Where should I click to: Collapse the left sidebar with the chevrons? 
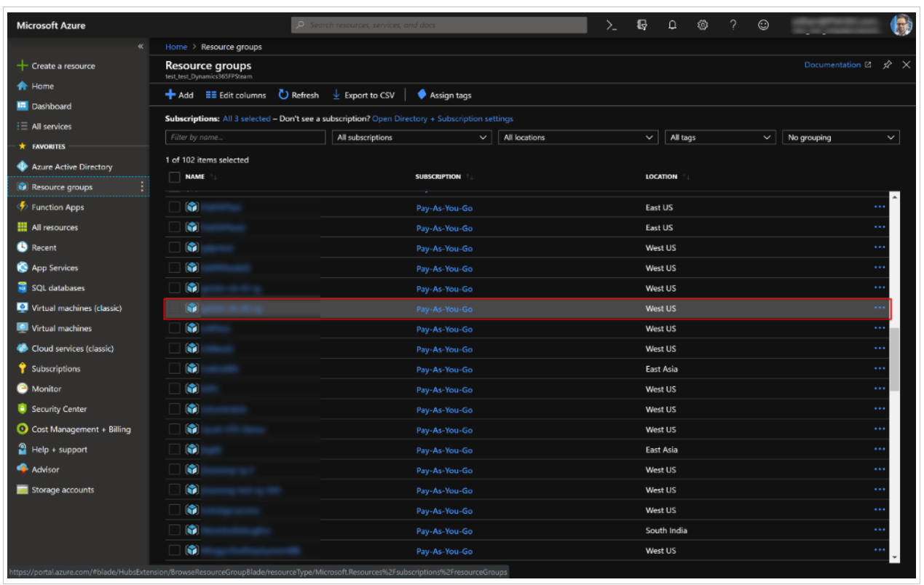pyautogui.click(x=141, y=47)
